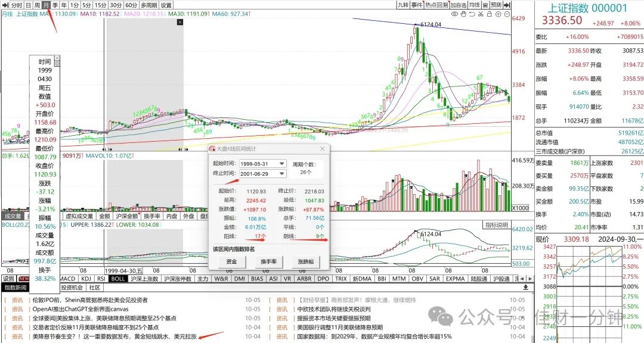
Task: Toggle the 事件 events button
Action: tap(417, 5)
